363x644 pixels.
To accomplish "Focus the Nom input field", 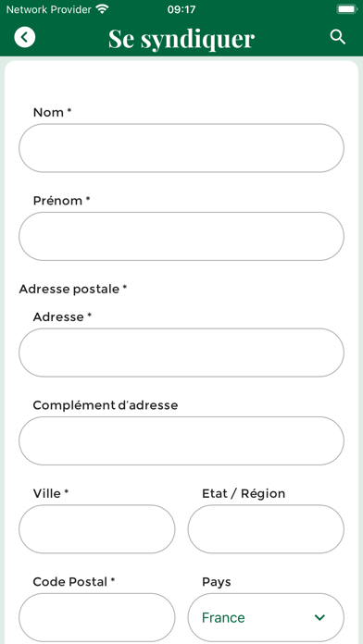I will (181, 148).
